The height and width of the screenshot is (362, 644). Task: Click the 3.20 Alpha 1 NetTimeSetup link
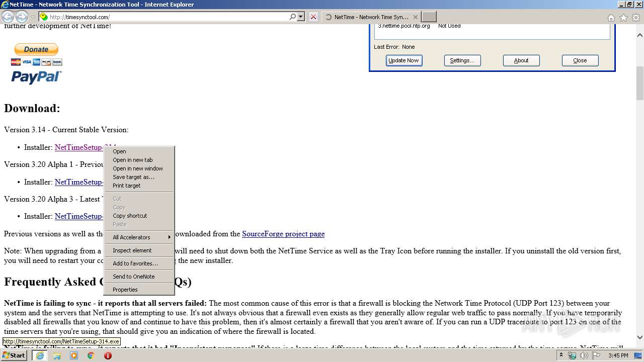click(79, 182)
